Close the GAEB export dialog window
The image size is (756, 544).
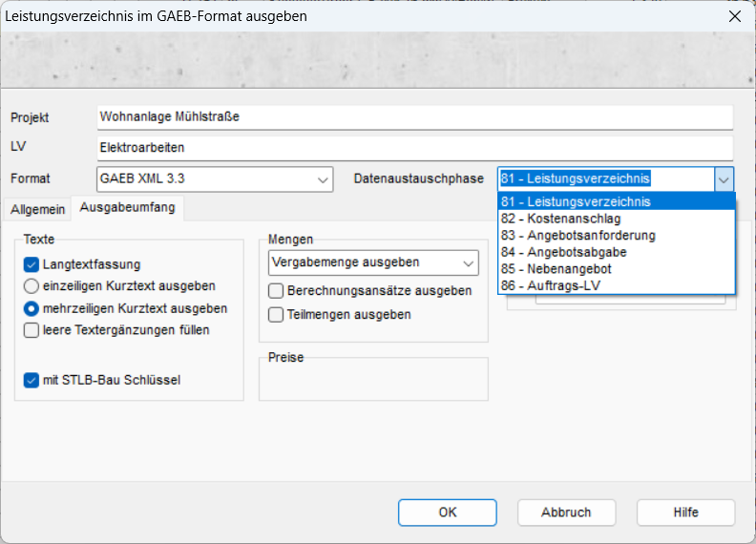[x=734, y=16]
